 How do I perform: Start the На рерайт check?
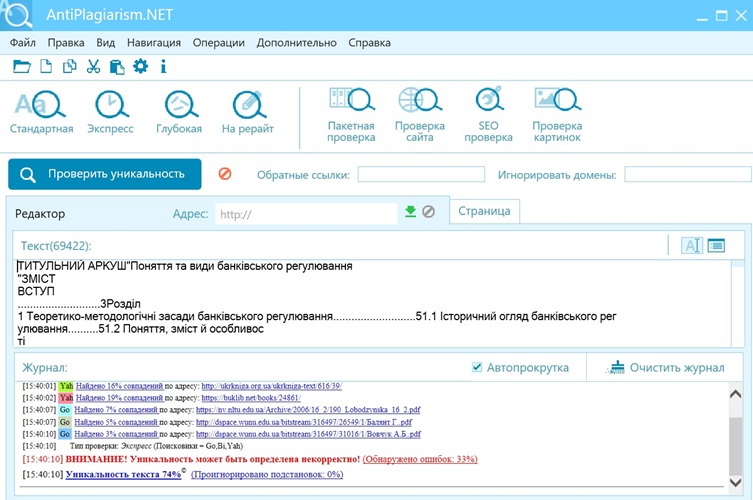click(x=248, y=112)
